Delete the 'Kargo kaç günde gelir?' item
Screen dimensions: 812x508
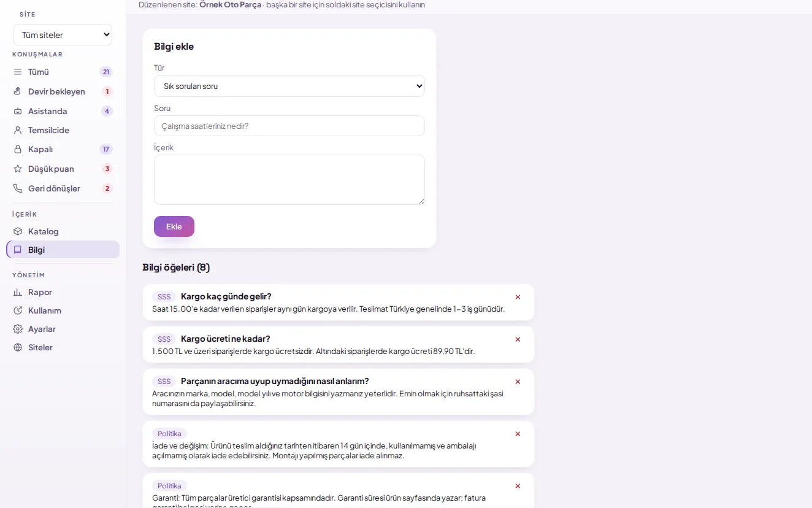(518, 297)
